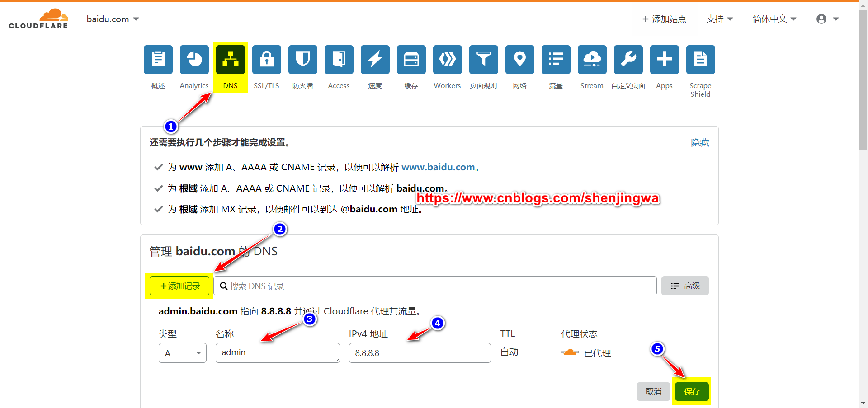Focus the 搜索 DNS 记录 search field

(x=435, y=286)
